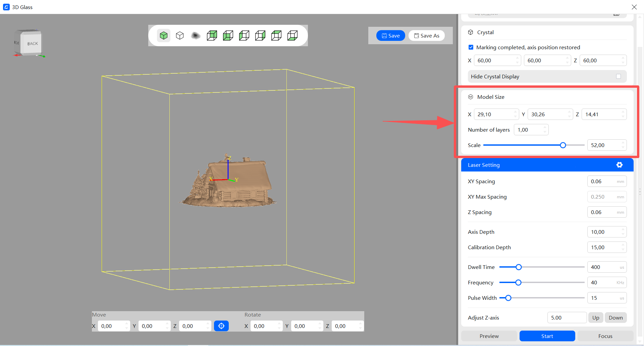Select the view cube with front face highlighted
Image resolution: width=644 pixels, height=346 pixels.
click(228, 36)
